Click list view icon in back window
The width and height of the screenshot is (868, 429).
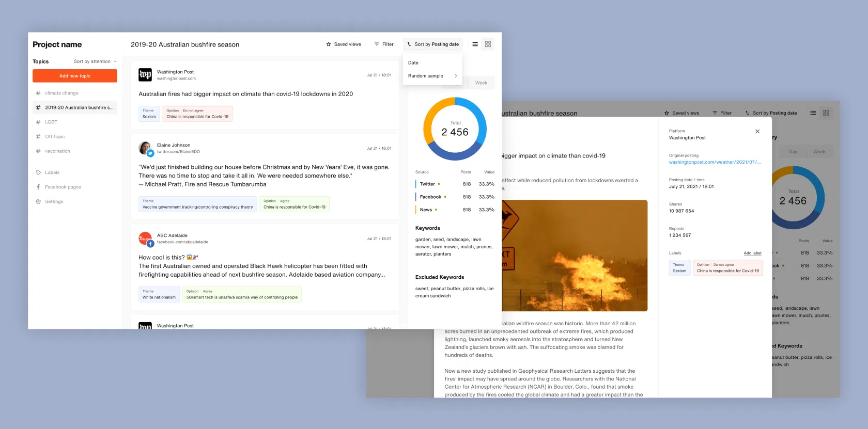[813, 113]
